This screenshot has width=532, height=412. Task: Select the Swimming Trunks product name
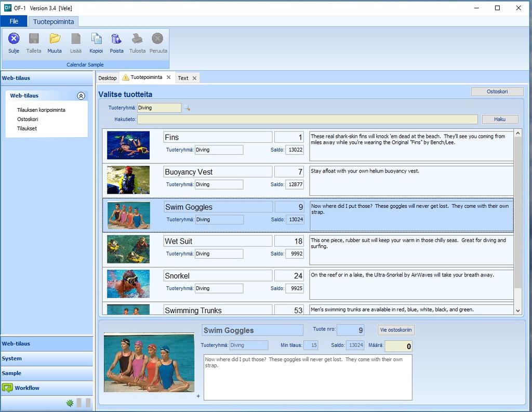tap(218, 310)
